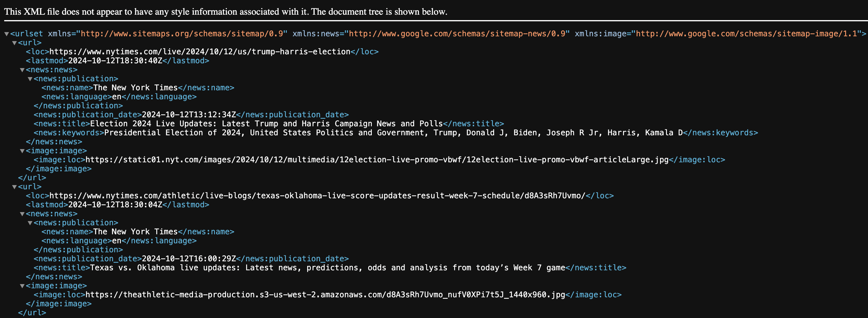This screenshot has height=318, width=868.
Task: Select the articleLarge.jpg image:loc URL
Action: [x=377, y=160]
